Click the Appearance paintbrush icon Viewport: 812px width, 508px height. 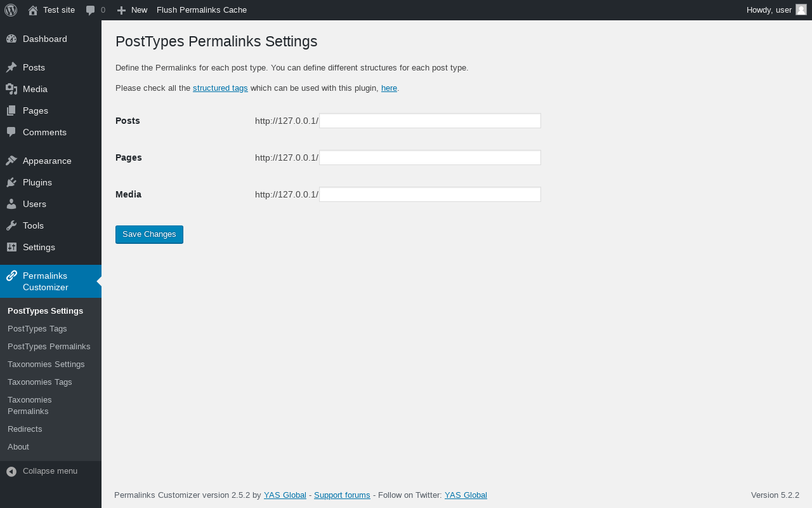click(11, 161)
